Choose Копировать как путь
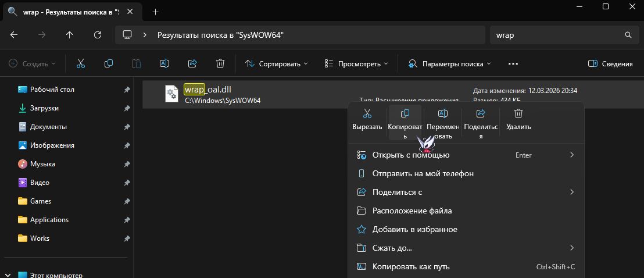 pos(466,266)
